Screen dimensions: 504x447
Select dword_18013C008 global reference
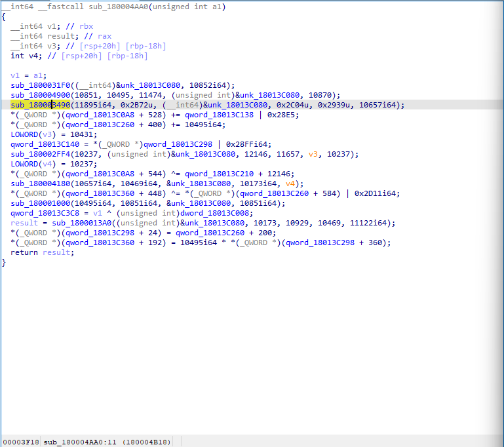coord(214,214)
